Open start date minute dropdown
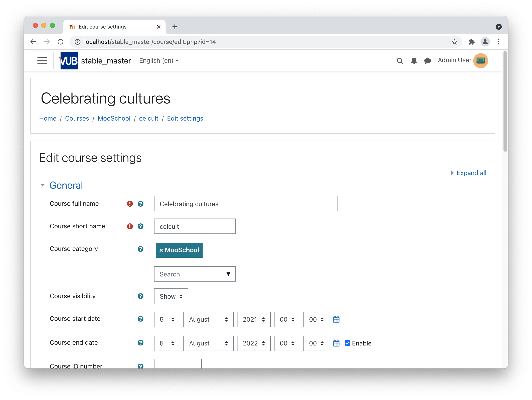Screen dimensions: 532x400 click(316, 319)
